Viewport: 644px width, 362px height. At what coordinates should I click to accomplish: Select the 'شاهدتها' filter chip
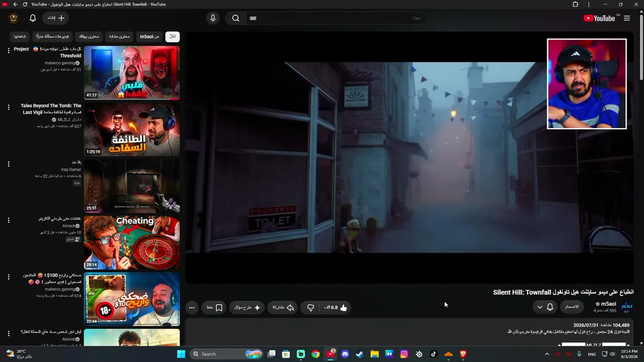click(20, 36)
